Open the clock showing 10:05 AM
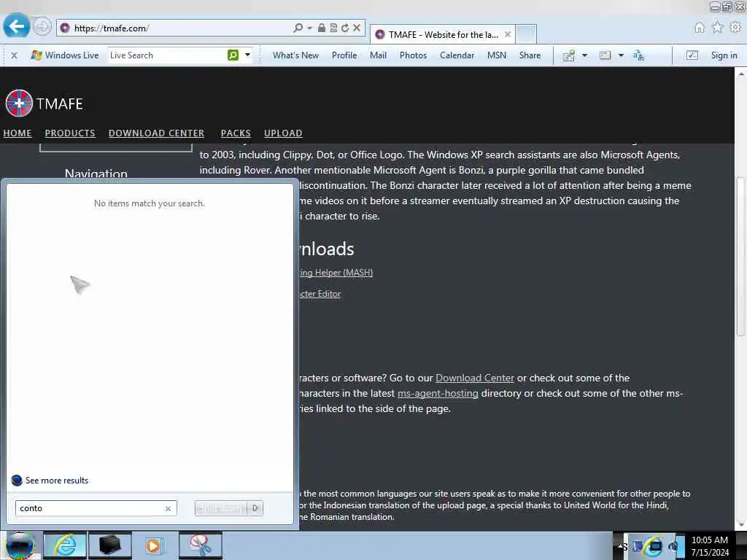 [x=709, y=546]
